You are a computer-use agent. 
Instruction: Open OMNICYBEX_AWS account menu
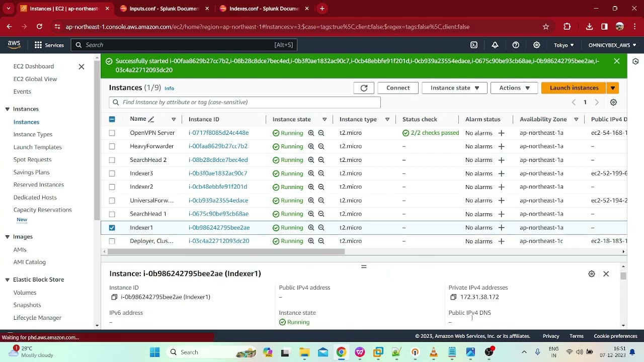click(x=612, y=45)
